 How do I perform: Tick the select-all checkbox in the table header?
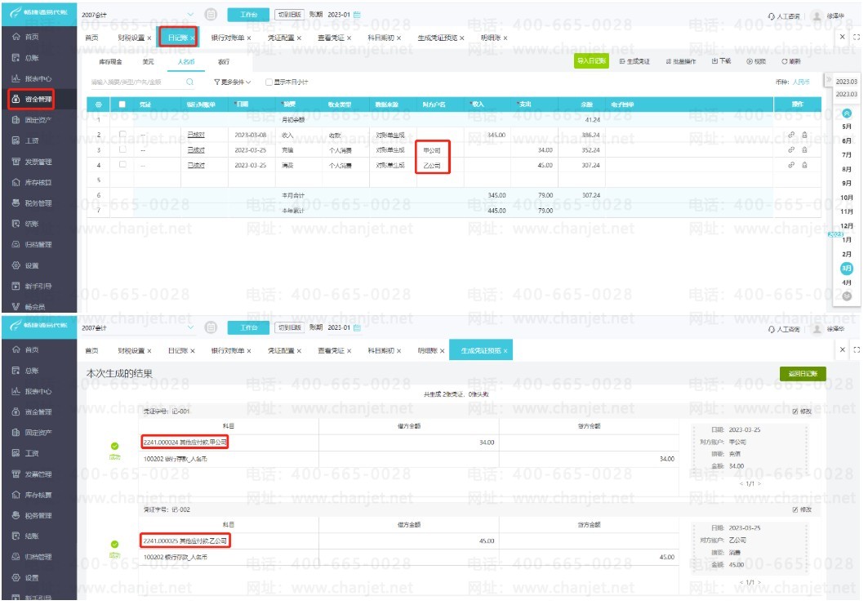(122, 104)
